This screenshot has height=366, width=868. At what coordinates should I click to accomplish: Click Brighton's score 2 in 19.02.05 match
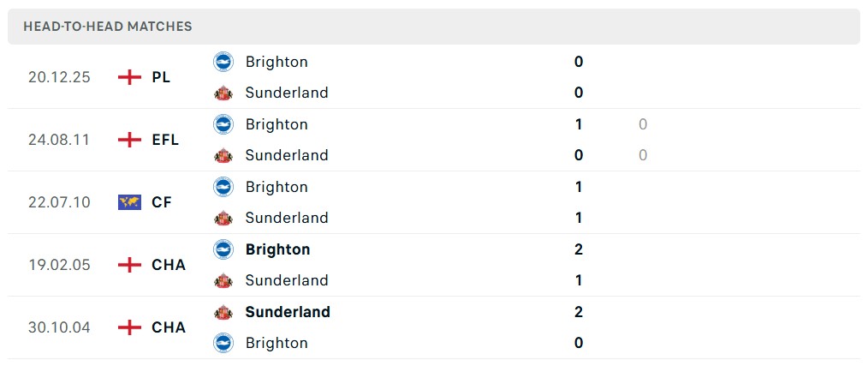(x=579, y=249)
